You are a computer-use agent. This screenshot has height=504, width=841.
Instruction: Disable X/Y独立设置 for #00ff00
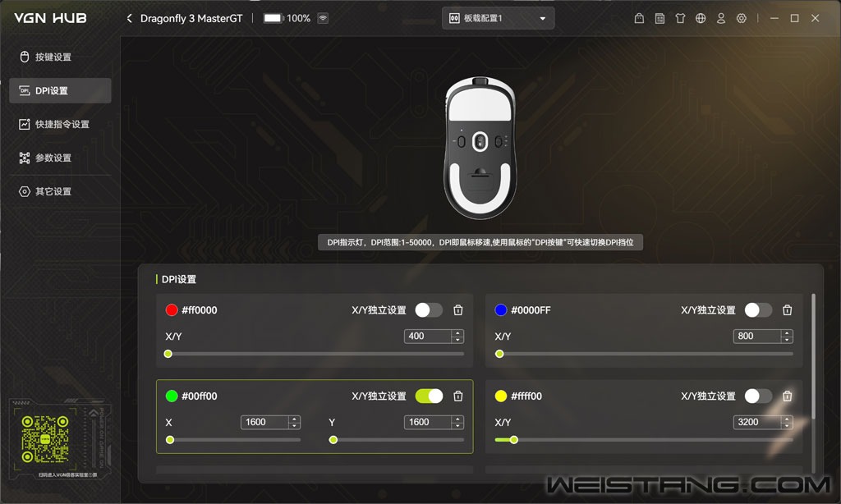point(429,396)
